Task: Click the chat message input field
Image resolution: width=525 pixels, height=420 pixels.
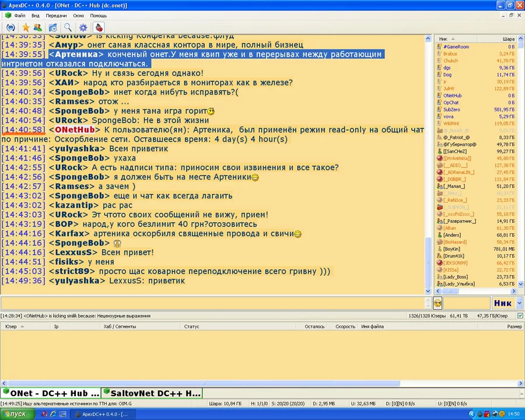Action: click(215, 303)
